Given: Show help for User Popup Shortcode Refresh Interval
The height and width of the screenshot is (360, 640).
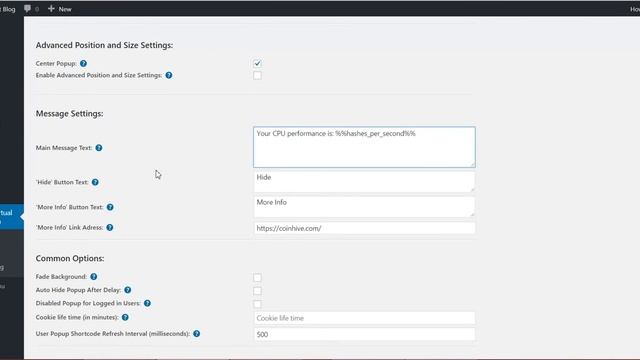Looking at the screenshot, I should (x=197, y=333).
